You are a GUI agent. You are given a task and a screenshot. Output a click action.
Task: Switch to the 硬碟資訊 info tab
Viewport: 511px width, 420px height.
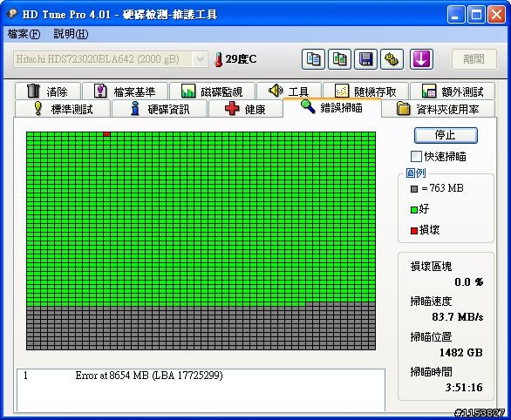tap(160, 109)
